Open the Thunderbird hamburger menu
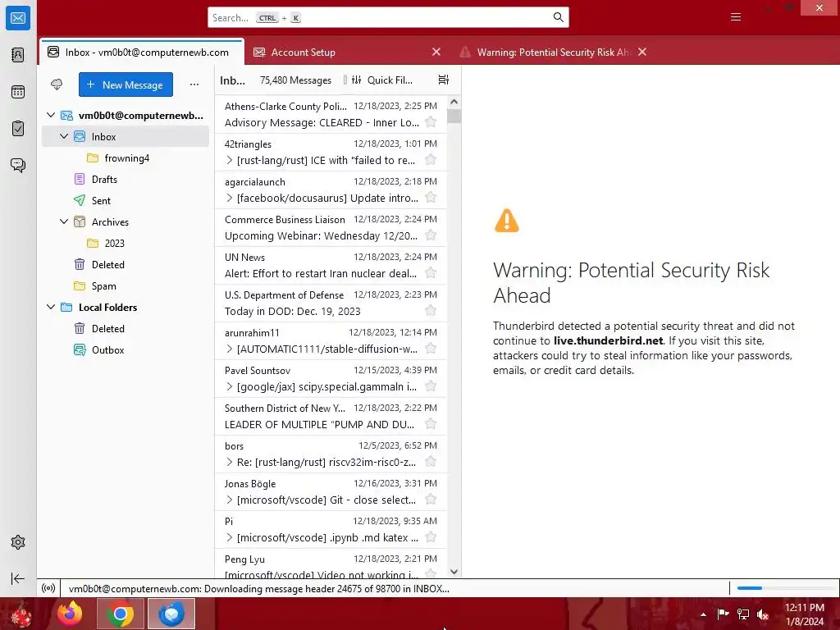The image size is (840, 630). (x=736, y=17)
